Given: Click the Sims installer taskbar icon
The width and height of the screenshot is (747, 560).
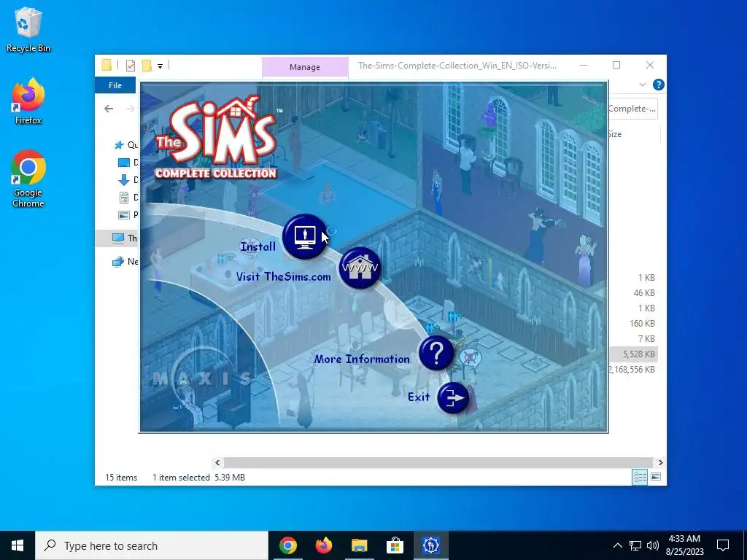Looking at the screenshot, I should (x=430, y=545).
